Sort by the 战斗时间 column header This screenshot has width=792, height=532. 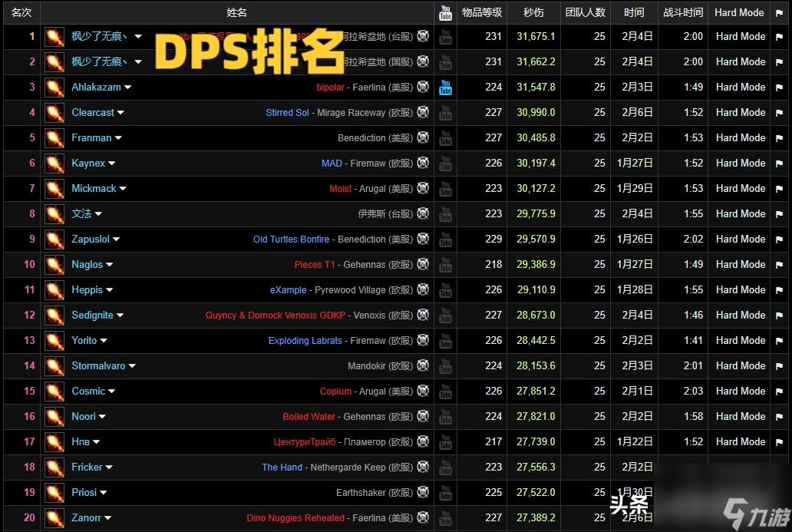click(x=683, y=12)
